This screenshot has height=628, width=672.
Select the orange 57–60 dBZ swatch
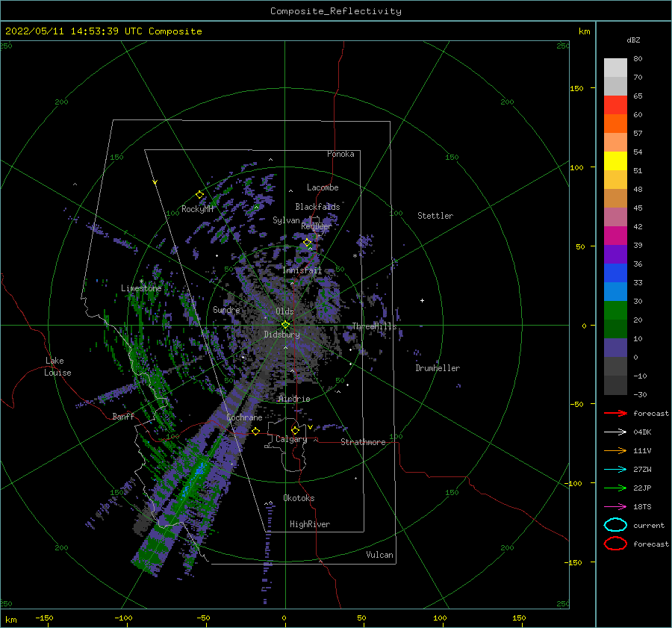[615, 124]
